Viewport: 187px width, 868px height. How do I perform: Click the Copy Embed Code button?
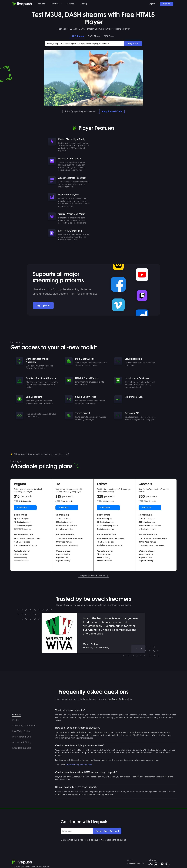(112, 111)
